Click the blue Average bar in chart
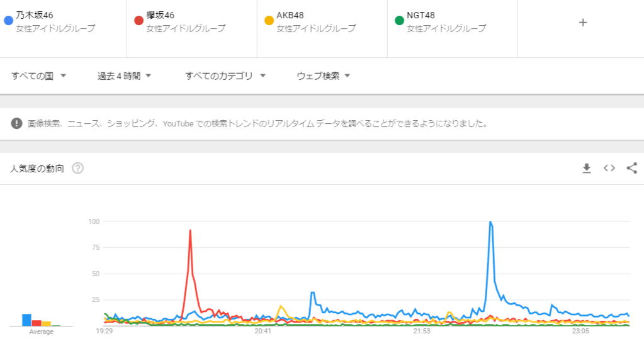The height and width of the screenshot is (339, 644). click(x=26, y=320)
